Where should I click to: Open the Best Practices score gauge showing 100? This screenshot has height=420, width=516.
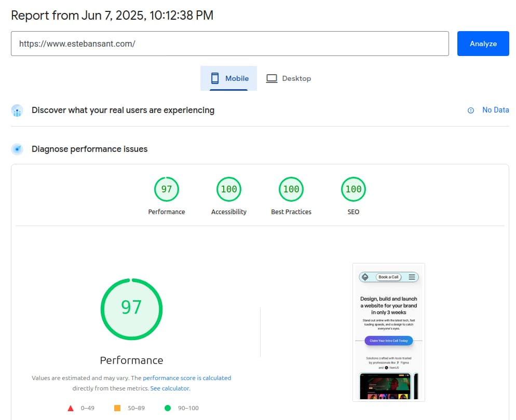(291, 189)
